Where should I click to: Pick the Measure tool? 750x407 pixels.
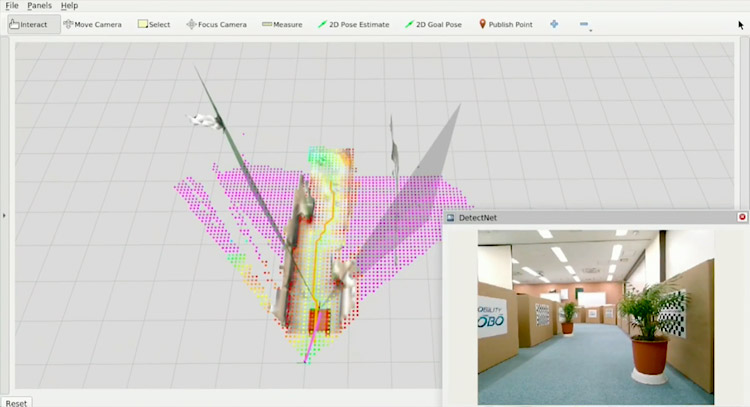283,24
